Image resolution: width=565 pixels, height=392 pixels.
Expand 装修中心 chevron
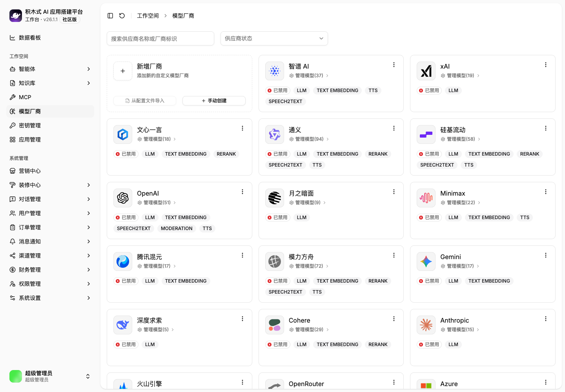click(x=89, y=185)
